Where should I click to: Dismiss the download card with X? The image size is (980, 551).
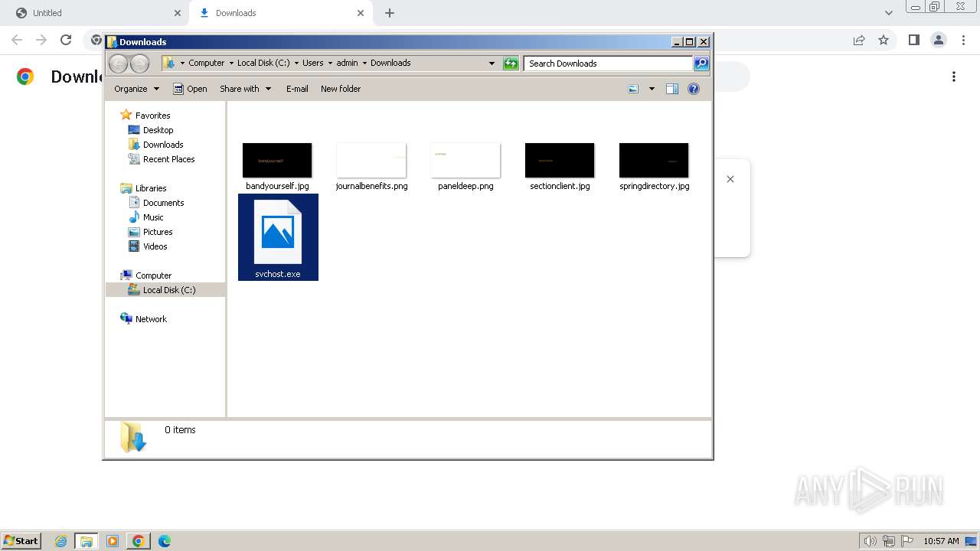click(x=730, y=179)
